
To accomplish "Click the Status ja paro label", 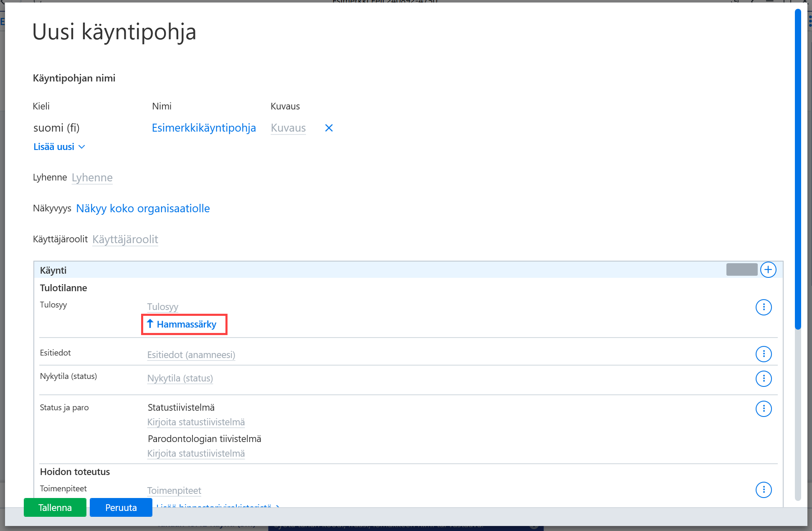I will tap(64, 407).
